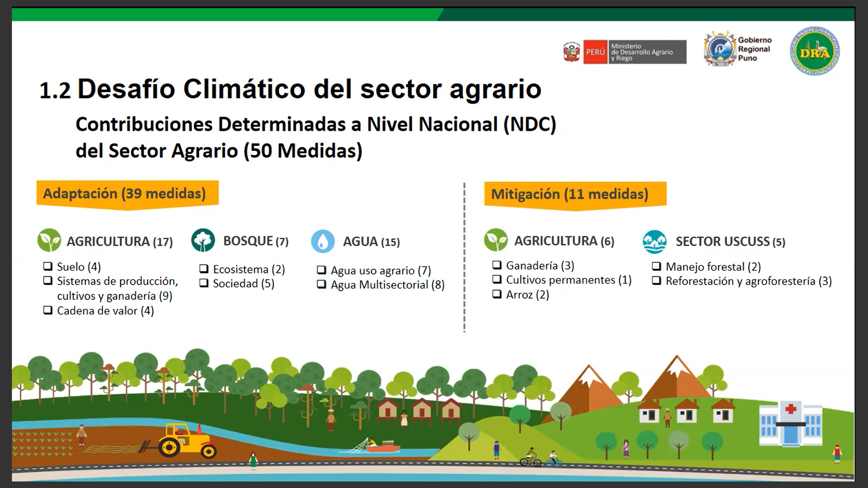Click the 'AGRICULTURA (6)' heading

point(564,241)
